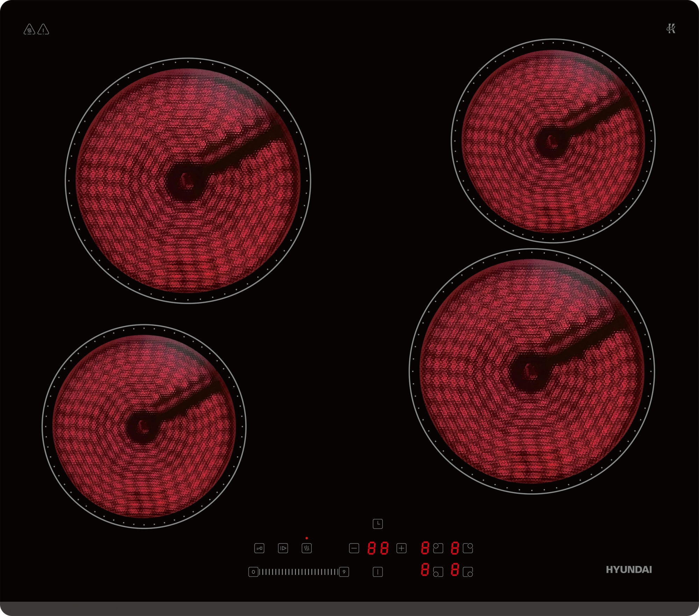Touch the middle of power slider

pos(298,572)
